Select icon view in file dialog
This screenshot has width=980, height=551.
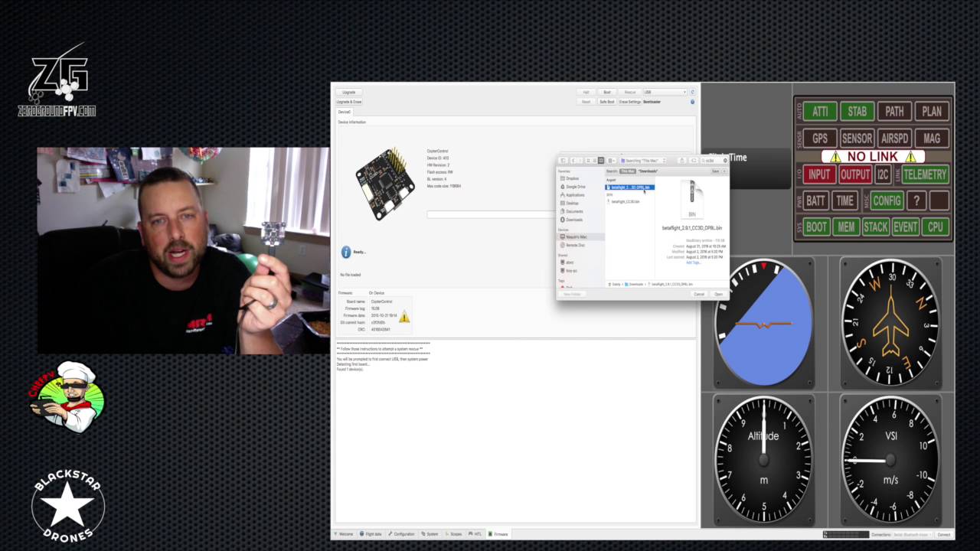(588, 161)
